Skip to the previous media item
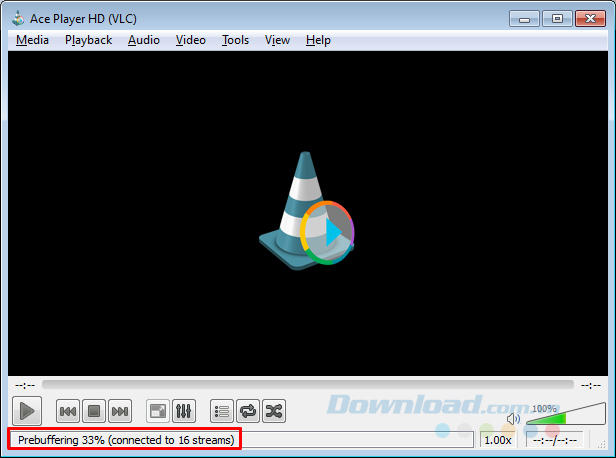The image size is (616, 458). coord(68,411)
